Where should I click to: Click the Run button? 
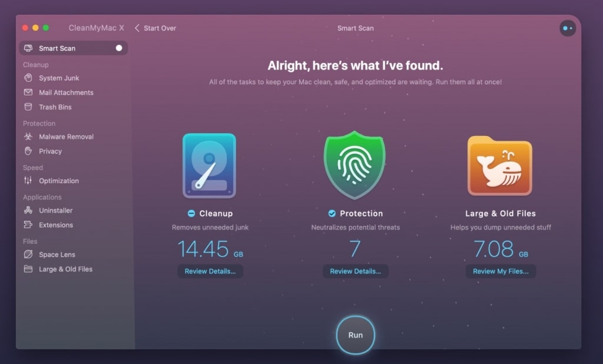point(355,335)
